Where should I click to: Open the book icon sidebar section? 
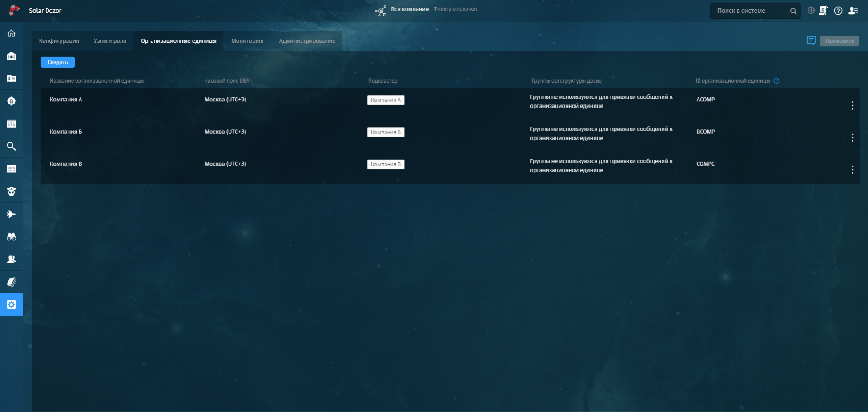point(12,282)
